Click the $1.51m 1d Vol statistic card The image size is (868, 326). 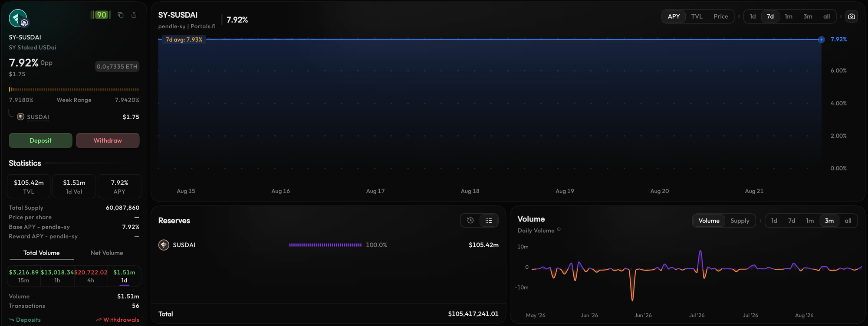(74, 186)
